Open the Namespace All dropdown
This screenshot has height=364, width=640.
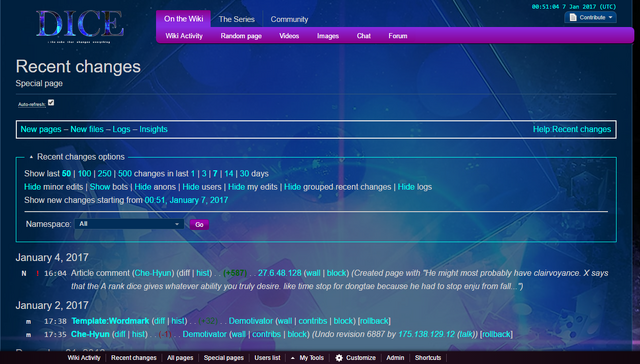tap(129, 224)
